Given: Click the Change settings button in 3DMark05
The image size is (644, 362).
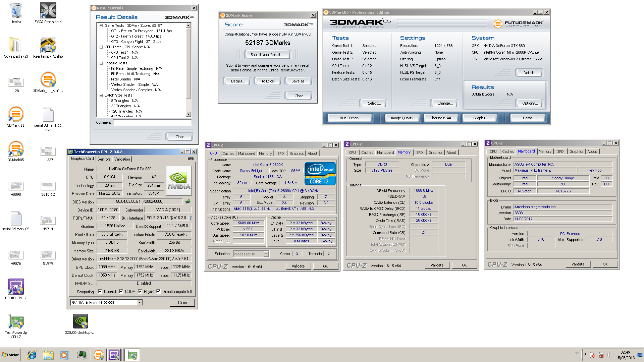Looking at the screenshot, I should click(x=445, y=103).
